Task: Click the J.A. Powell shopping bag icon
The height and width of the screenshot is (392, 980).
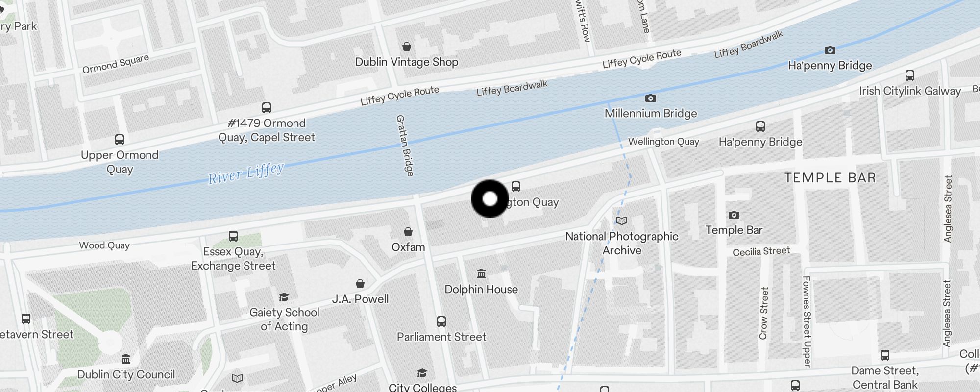Action: pyautogui.click(x=360, y=284)
